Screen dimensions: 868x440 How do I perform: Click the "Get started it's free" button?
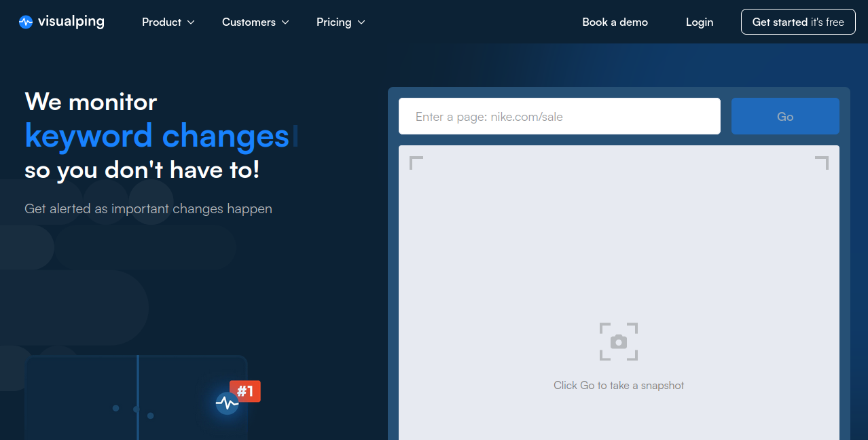(797, 21)
